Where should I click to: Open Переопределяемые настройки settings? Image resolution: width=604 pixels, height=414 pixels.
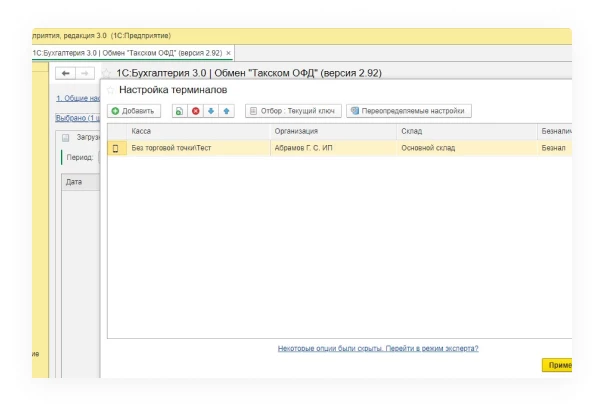[408, 111]
